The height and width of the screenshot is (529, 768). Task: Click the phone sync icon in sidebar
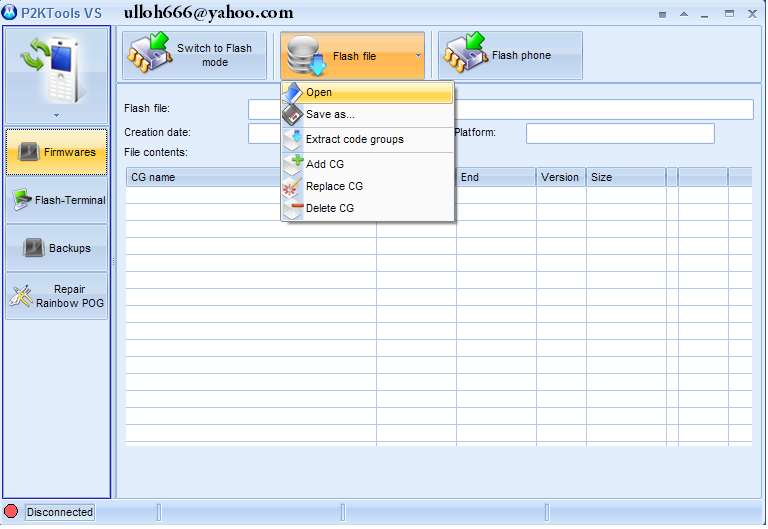point(52,69)
